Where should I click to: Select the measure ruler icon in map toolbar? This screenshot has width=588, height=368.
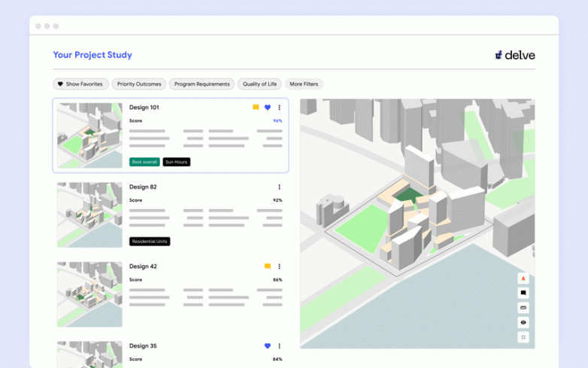[x=523, y=308]
